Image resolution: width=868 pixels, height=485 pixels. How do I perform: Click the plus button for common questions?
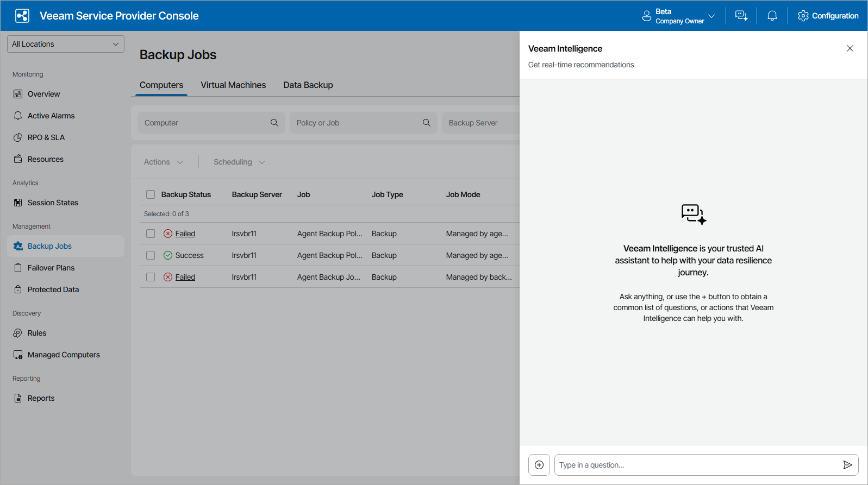click(539, 465)
